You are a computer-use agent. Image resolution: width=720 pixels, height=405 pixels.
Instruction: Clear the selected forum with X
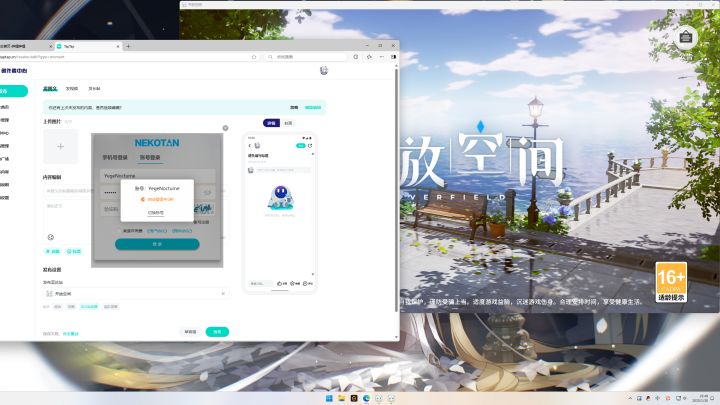(x=223, y=293)
